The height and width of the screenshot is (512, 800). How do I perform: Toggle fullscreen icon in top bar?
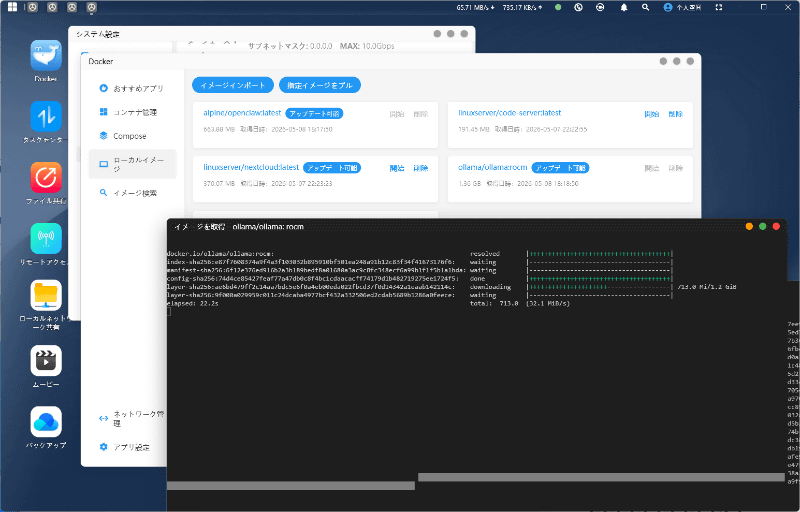pyautogui.click(x=719, y=7)
